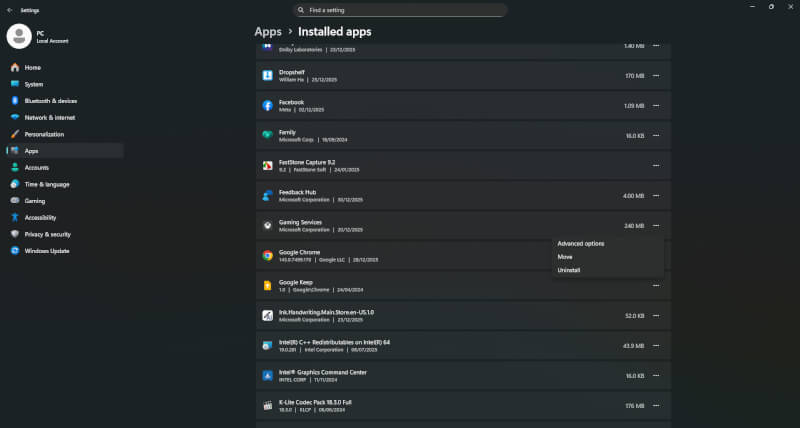Select Move in the context menu
This screenshot has height=428, width=800.
(x=565, y=257)
